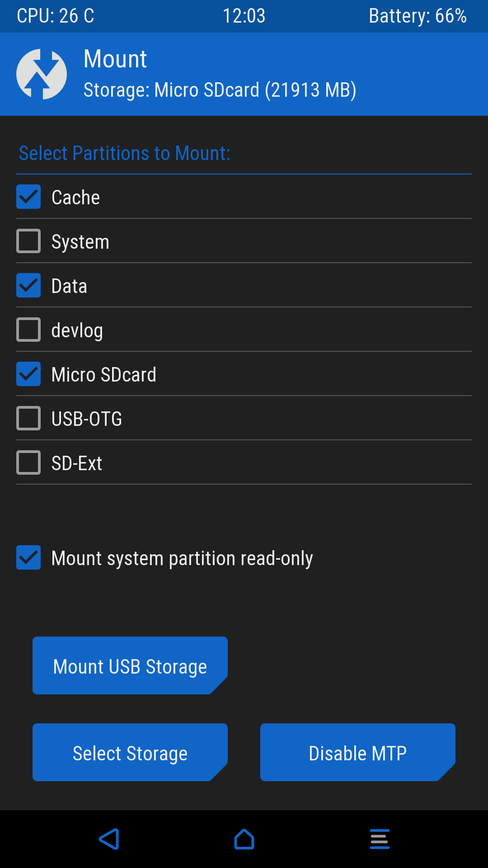Tap the Storage: Micro SDcard header text
This screenshot has width=488, height=868.
(220, 90)
